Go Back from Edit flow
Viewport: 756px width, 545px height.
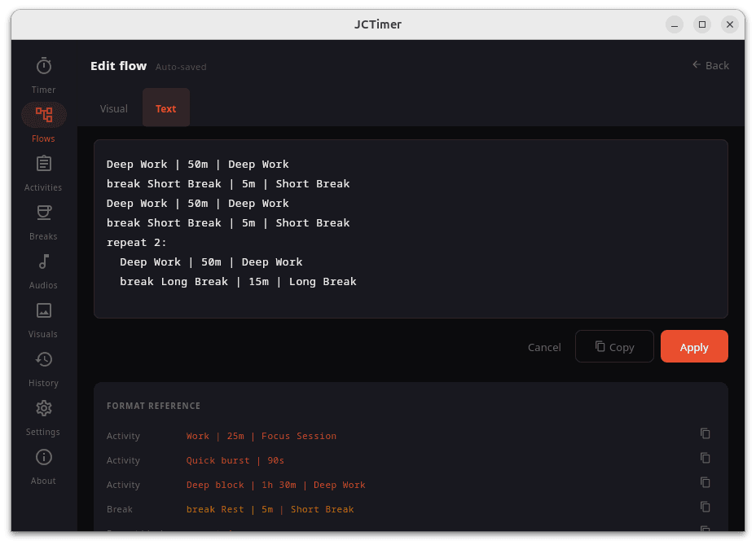pos(710,65)
